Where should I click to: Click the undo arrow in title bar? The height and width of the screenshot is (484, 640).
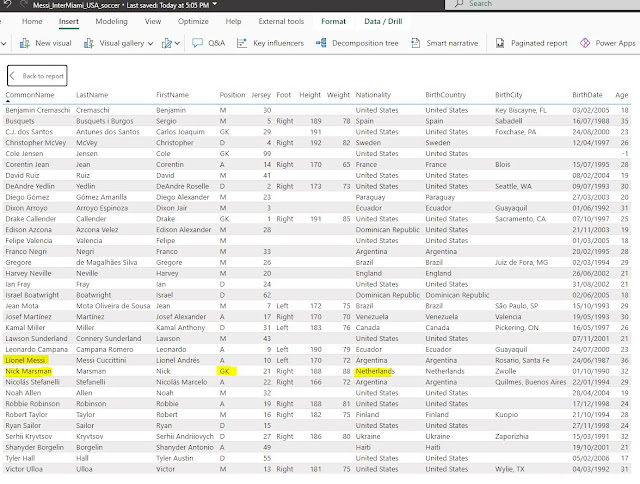pyautogui.click(x=7, y=4)
